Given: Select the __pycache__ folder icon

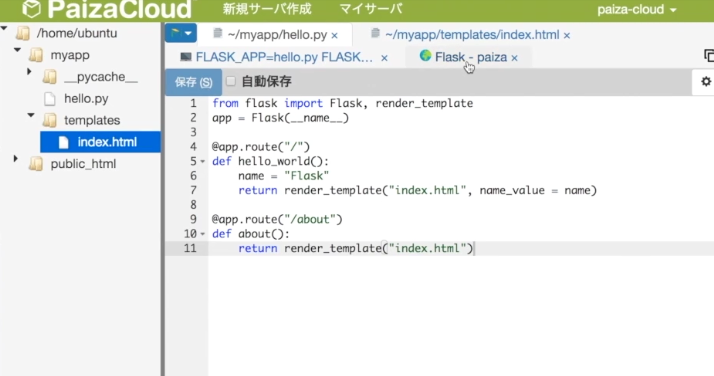Looking at the screenshot, I should pyautogui.click(x=50, y=77).
